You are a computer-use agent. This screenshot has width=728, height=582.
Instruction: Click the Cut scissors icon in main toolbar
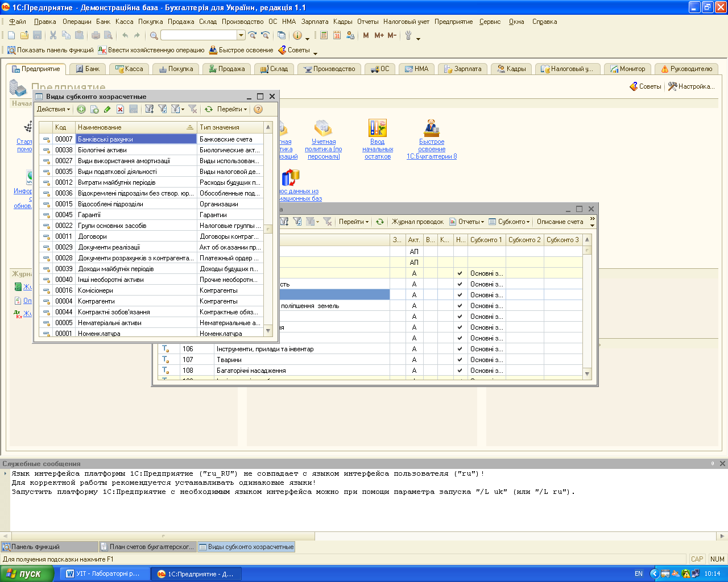coord(53,35)
